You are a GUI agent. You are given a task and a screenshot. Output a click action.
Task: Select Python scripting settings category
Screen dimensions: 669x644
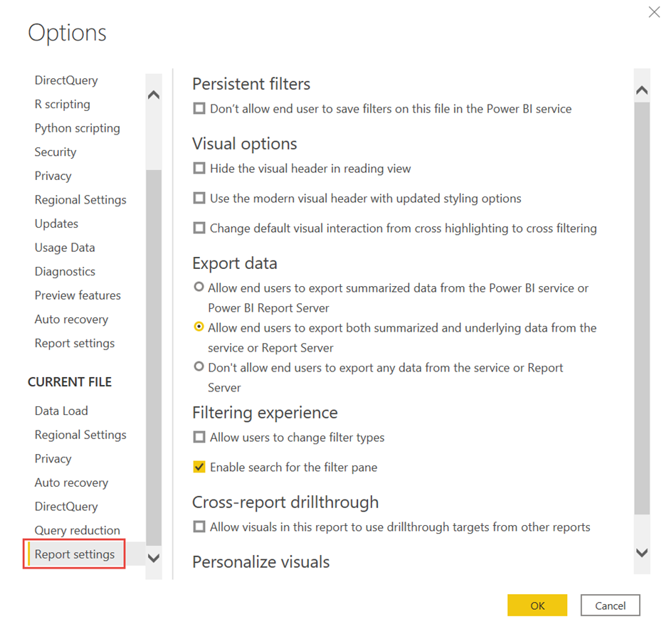click(x=77, y=128)
